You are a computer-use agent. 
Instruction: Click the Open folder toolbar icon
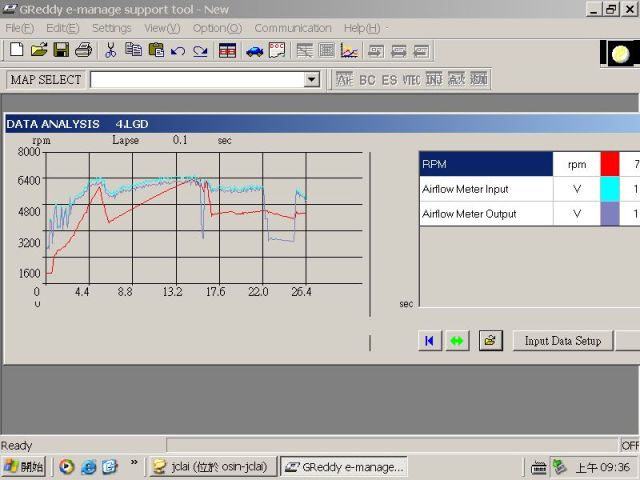[39, 50]
